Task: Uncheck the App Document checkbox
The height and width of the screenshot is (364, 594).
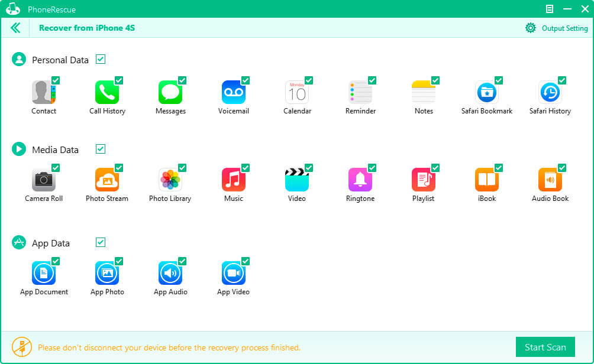Action: click(x=56, y=261)
